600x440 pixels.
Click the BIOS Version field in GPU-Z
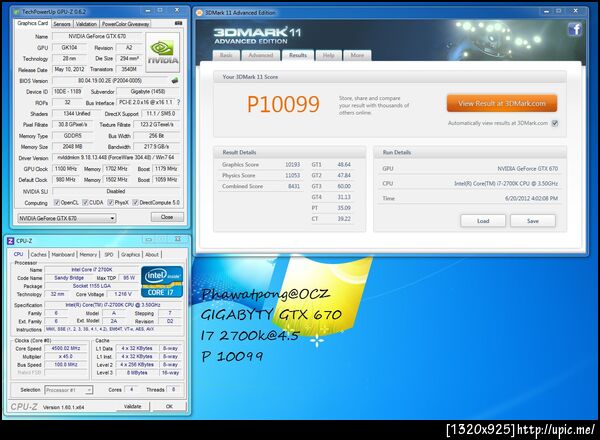pyautogui.click(x=110, y=81)
